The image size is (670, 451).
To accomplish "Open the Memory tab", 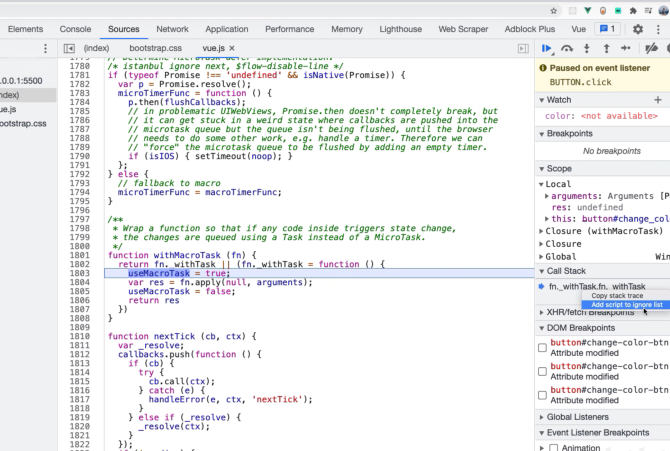I will click(347, 29).
